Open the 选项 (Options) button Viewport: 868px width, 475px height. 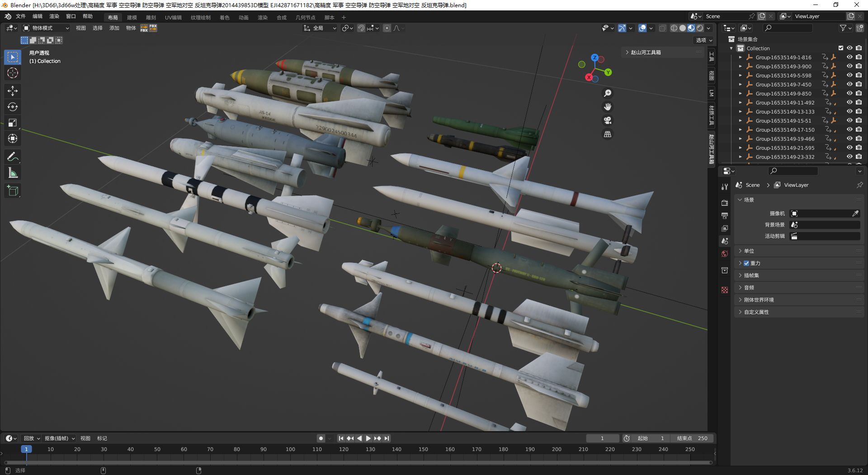[704, 40]
